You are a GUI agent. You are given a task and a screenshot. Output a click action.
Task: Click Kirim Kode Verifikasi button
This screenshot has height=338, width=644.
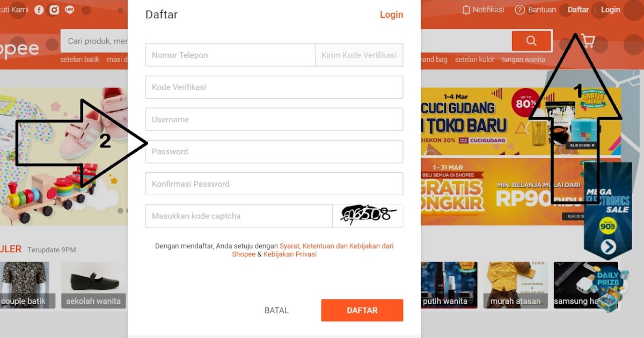359,55
